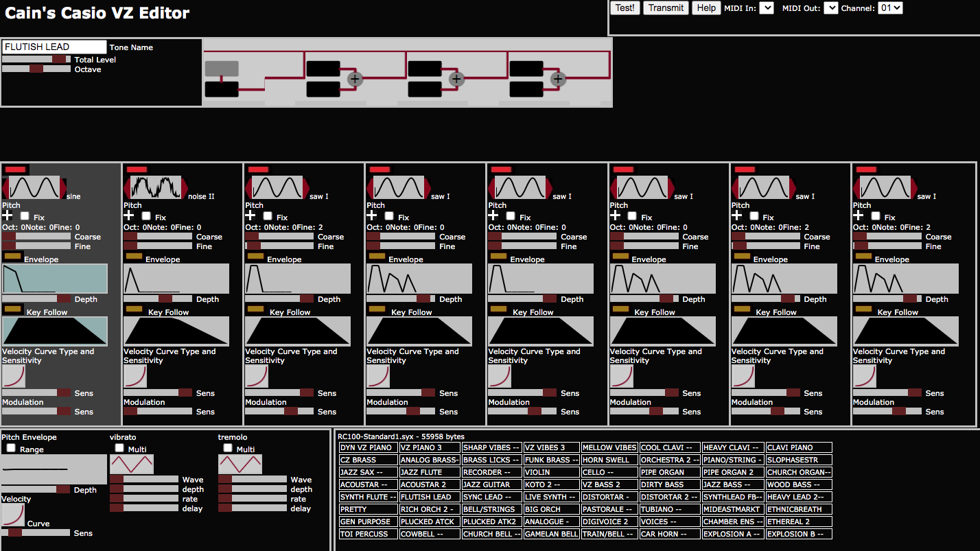Click the vibrato triangle waveform icon
980x551 pixels.
coord(131,465)
